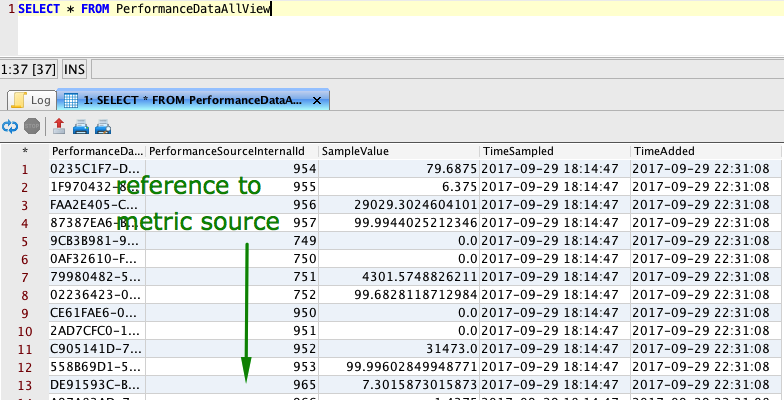Select cell 558B69D1-5...

pyautogui.click(x=98, y=367)
